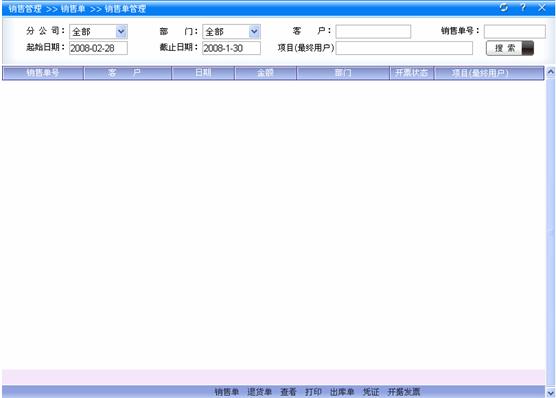The height and width of the screenshot is (398, 556).
Task: Click the 起始日期 date field
Action: click(x=98, y=48)
